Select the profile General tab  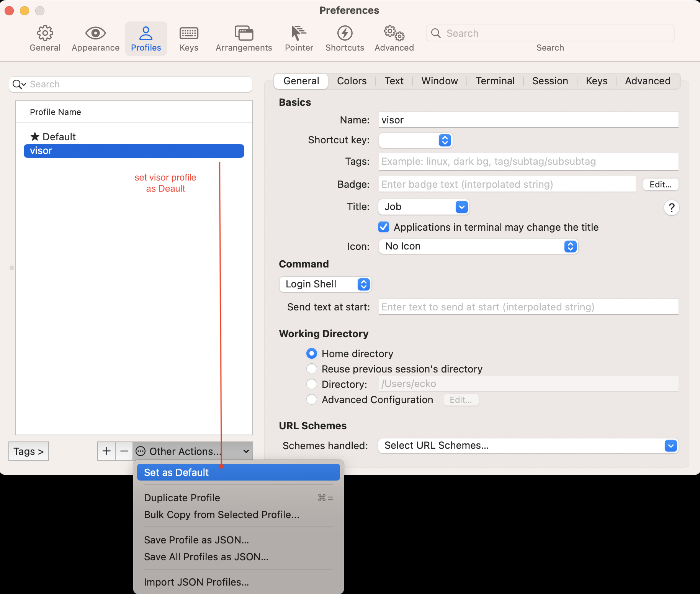tap(301, 81)
